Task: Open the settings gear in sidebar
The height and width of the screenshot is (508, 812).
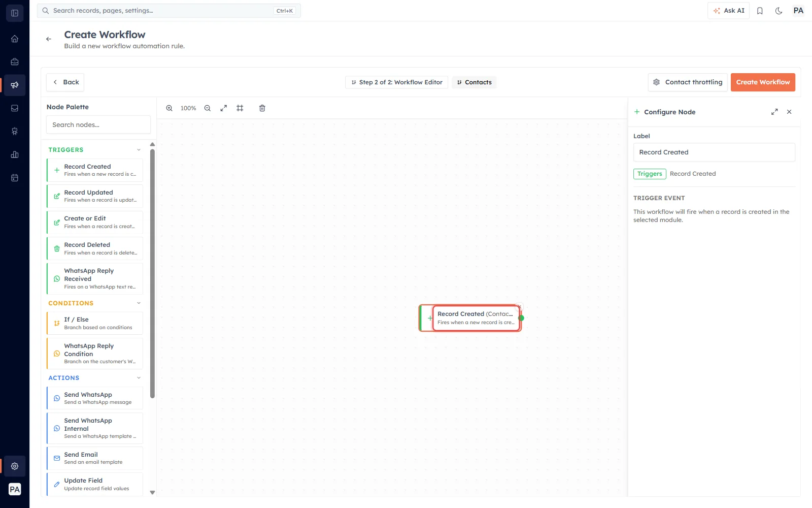Action: pos(15,466)
